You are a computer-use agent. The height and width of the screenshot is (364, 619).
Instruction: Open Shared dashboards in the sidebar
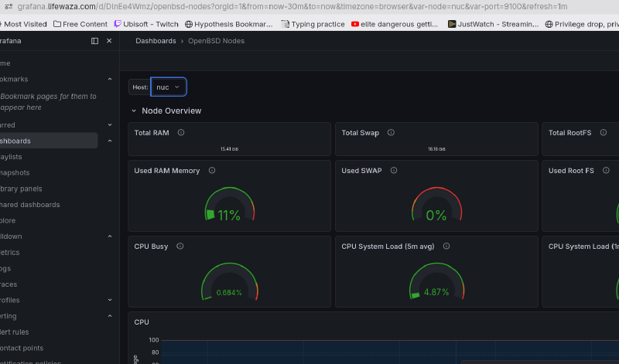pyautogui.click(x=30, y=205)
